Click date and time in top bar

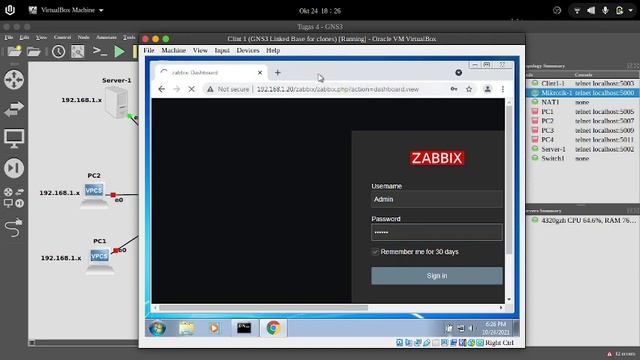click(320, 11)
